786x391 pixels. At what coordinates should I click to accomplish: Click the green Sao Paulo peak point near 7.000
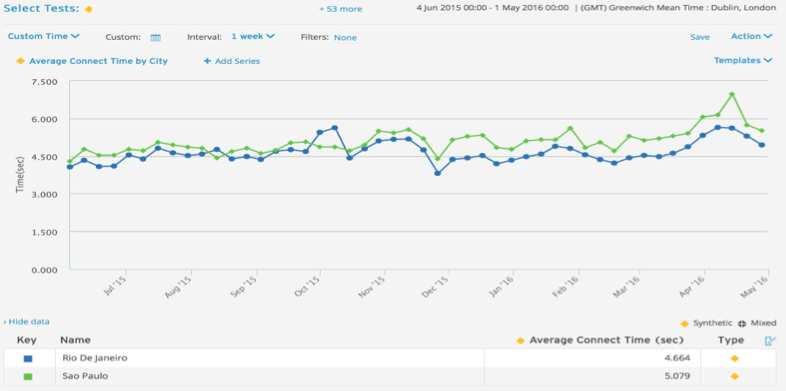coord(732,94)
